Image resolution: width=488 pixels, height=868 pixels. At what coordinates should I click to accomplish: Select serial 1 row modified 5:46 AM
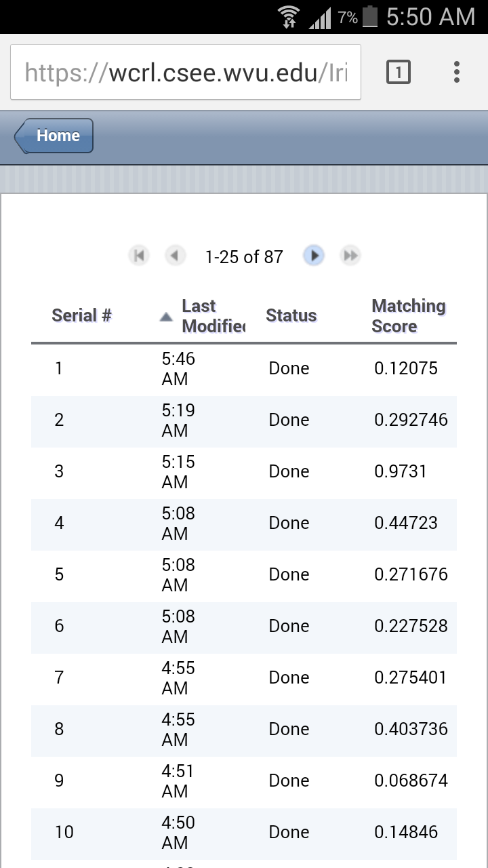pyautogui.click(x=244, y=368)
